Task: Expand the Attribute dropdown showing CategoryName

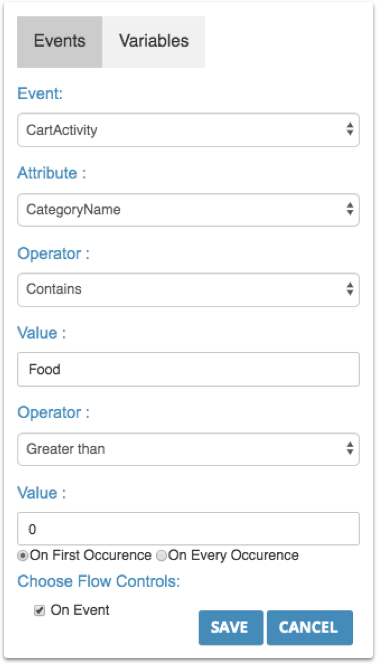Action: click(x=188, y=210)
